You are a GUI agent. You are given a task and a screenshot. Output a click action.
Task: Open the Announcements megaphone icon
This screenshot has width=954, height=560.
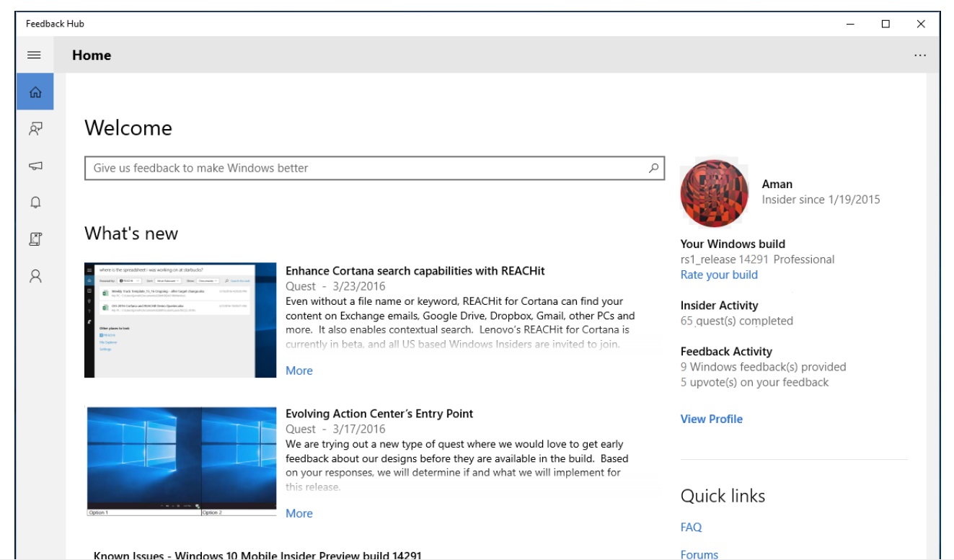35,166
